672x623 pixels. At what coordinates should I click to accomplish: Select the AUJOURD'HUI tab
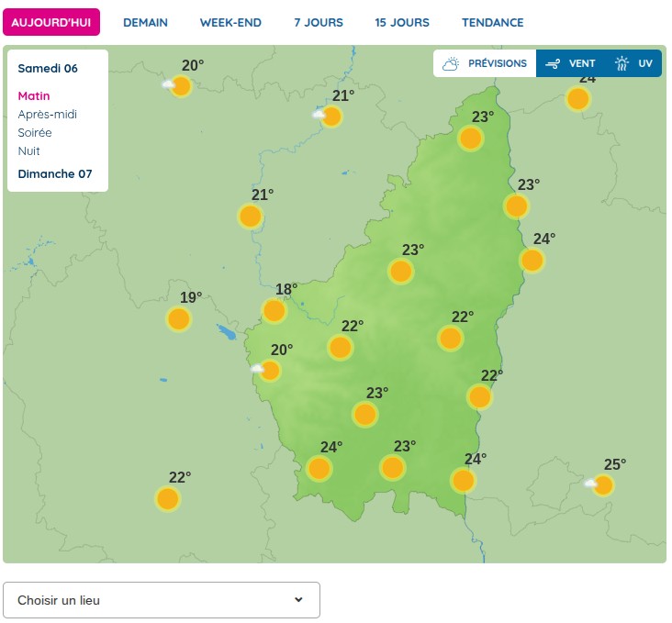pos(51,22)
